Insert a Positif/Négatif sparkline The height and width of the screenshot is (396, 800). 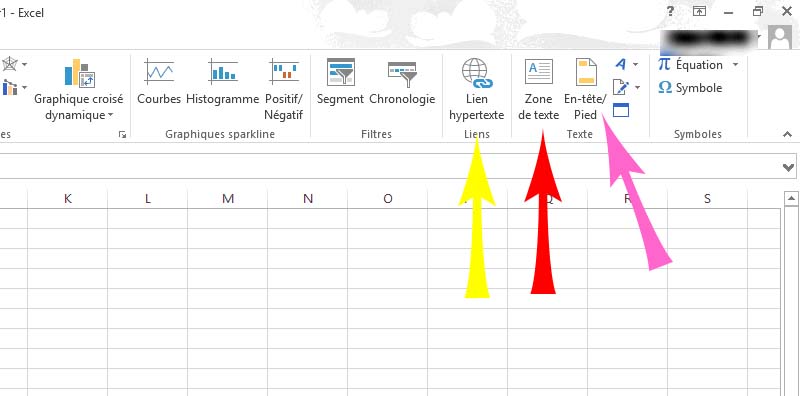(284, 89)
